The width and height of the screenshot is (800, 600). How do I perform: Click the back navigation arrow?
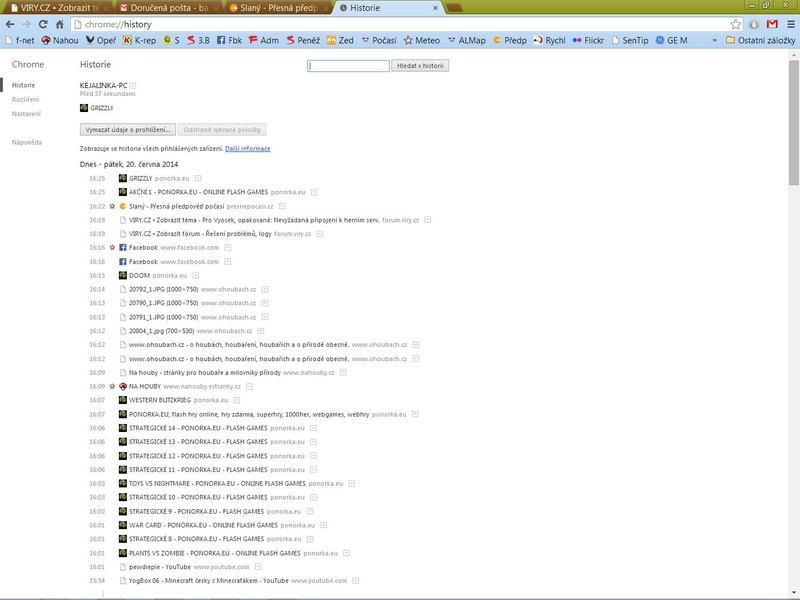point(10,23)
